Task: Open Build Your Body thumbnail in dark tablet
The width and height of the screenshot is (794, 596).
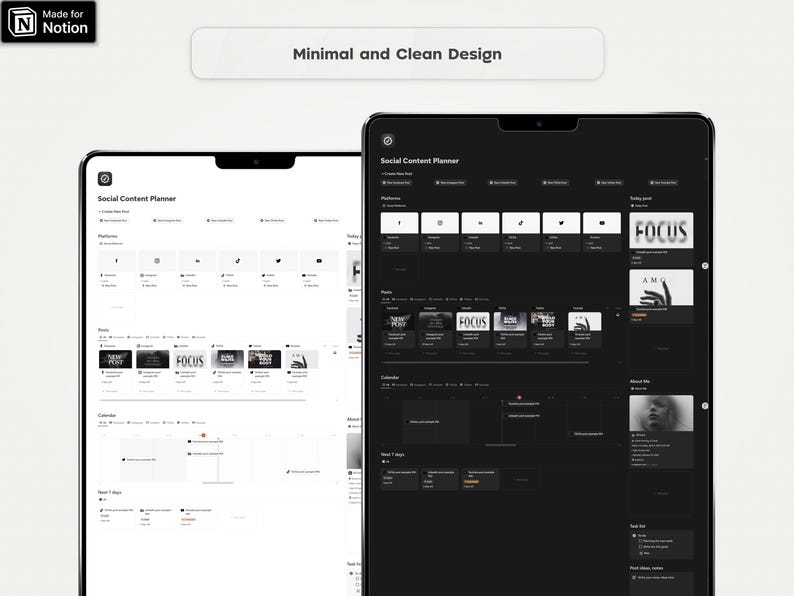Action: 547,322
